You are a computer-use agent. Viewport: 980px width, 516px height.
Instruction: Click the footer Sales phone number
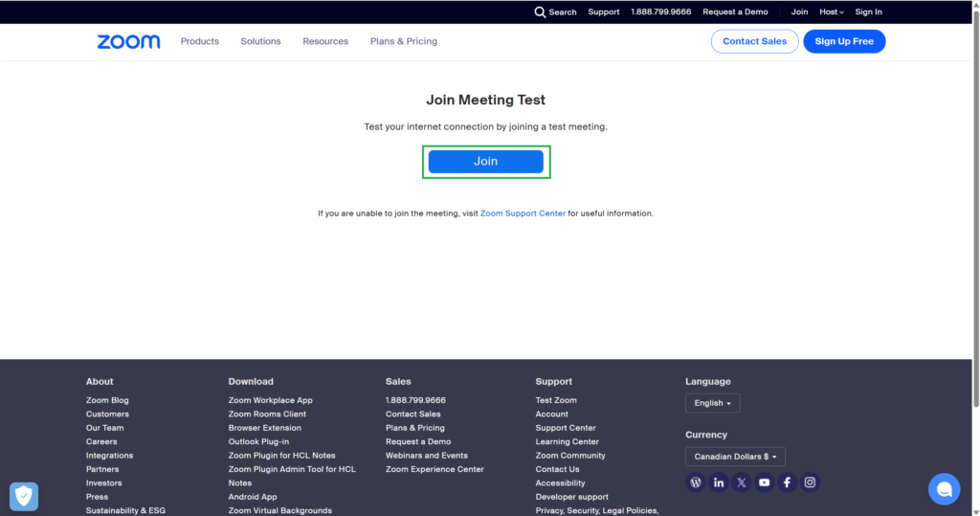coord(415,400)
